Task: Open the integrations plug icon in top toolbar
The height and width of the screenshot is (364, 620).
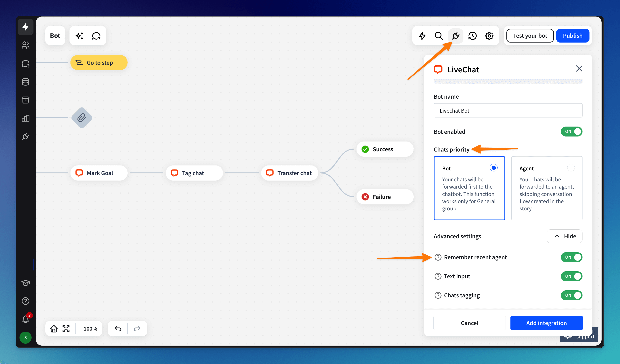Action: click(455, 36)
